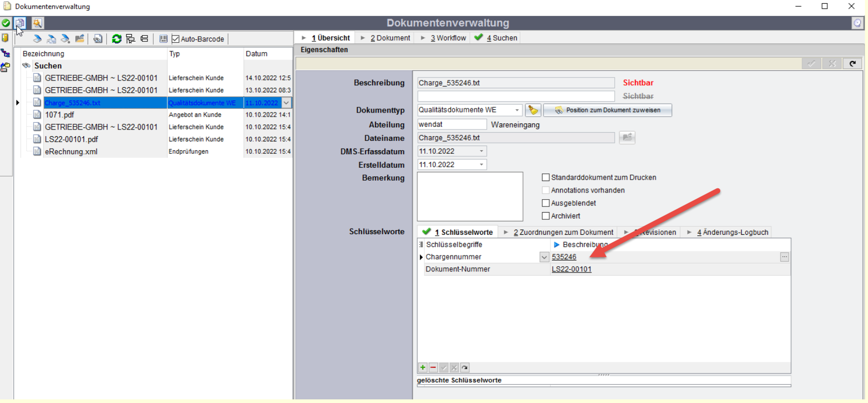
Task: Click the Bemerkung text area
Action: [x=470, y=197]
